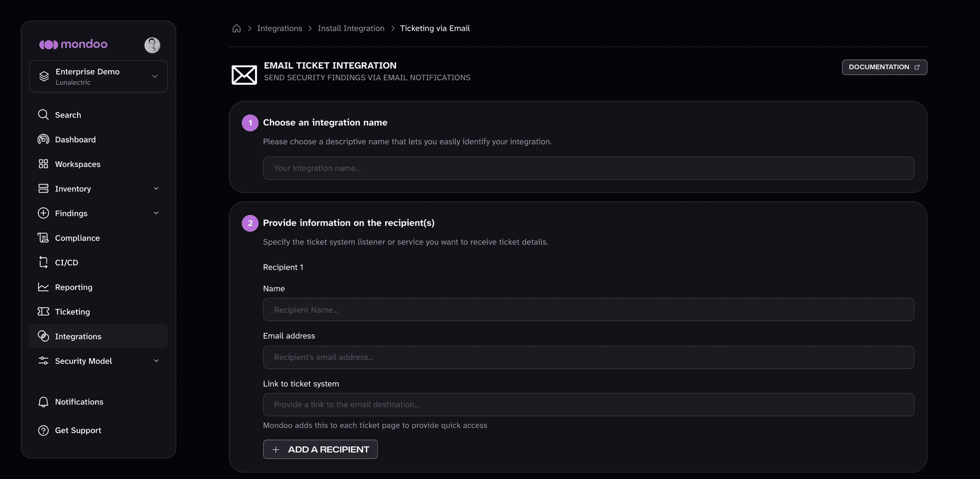Click the "Recipient 1" label
Screen dimensions: 980x479
pos(283,267)
